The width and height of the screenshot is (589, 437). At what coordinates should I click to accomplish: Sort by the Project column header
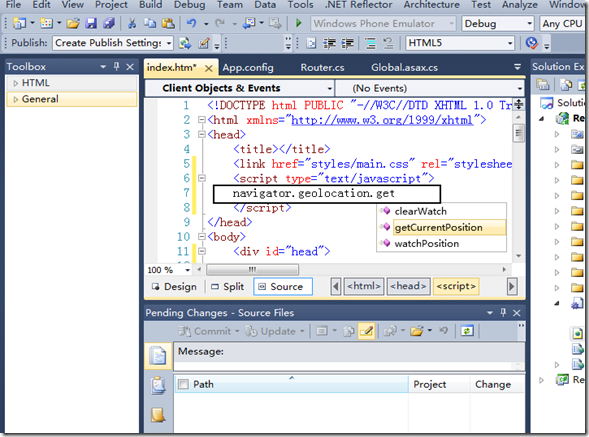[x=439, y=384]
